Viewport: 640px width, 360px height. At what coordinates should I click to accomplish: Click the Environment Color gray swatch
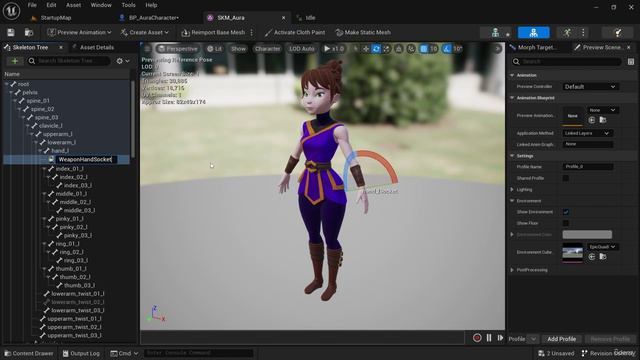point(587,235)
